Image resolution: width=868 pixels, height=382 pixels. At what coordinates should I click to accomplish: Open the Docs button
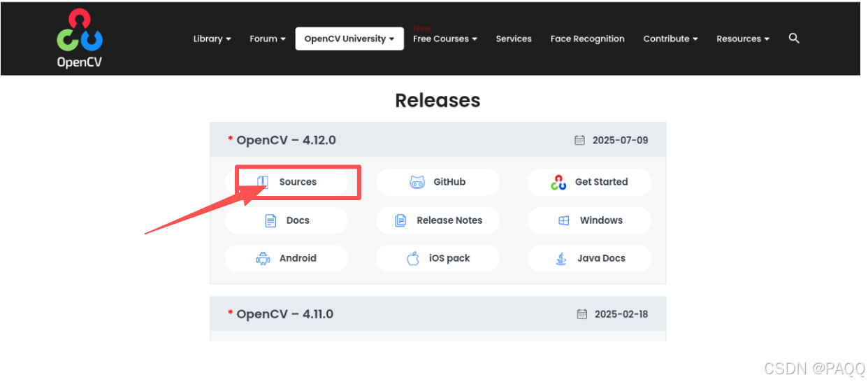286,220
